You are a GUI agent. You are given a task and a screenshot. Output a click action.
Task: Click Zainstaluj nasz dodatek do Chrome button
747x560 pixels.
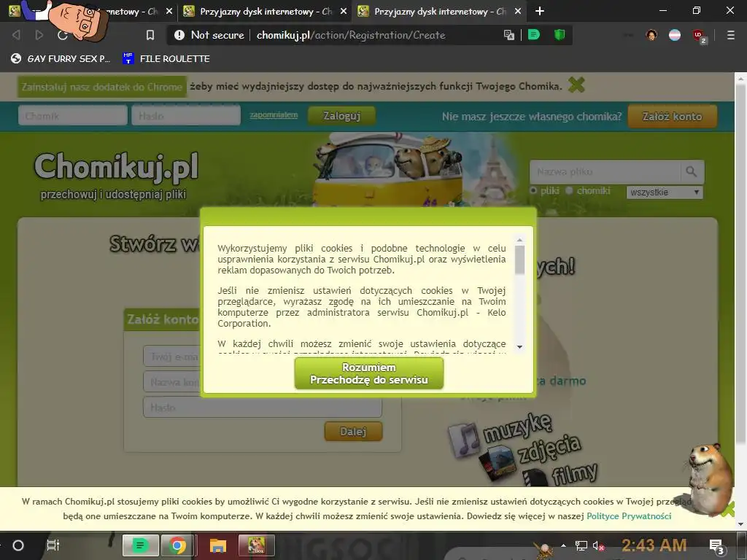pos(102,87)
